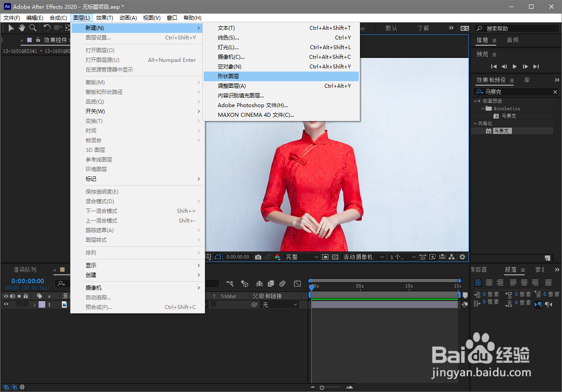Choose 文本(T) in the New submenu
The image size is (562, 392).
[281, 28]
